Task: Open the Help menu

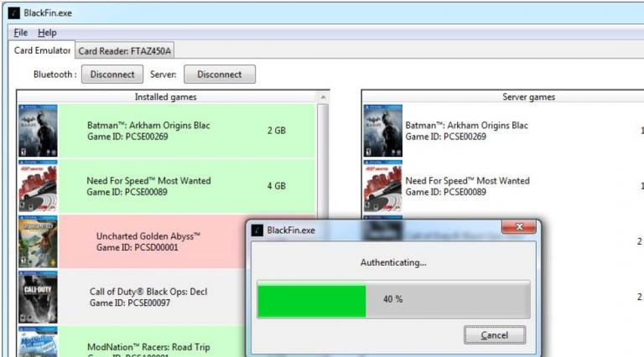Action: (47, 33)
